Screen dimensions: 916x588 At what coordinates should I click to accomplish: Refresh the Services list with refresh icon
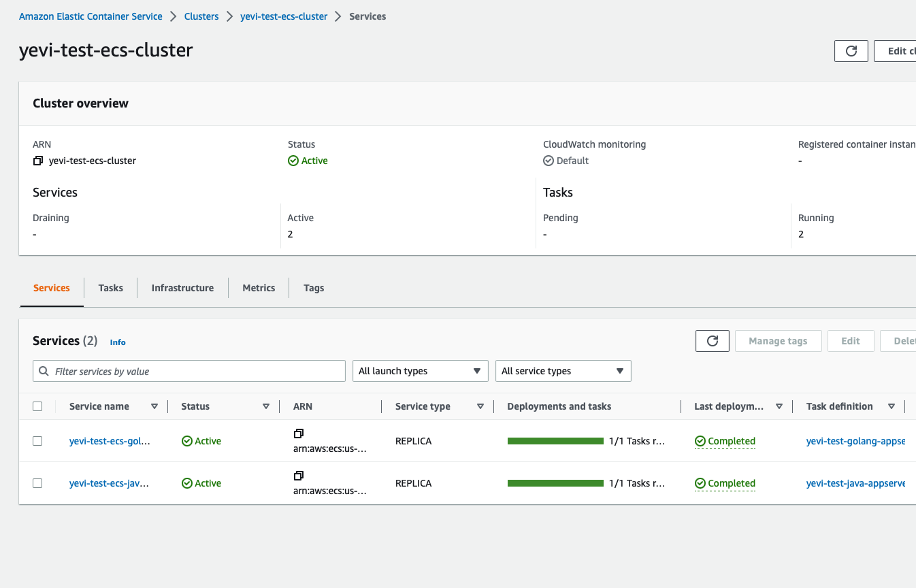[x=713, y=341]
